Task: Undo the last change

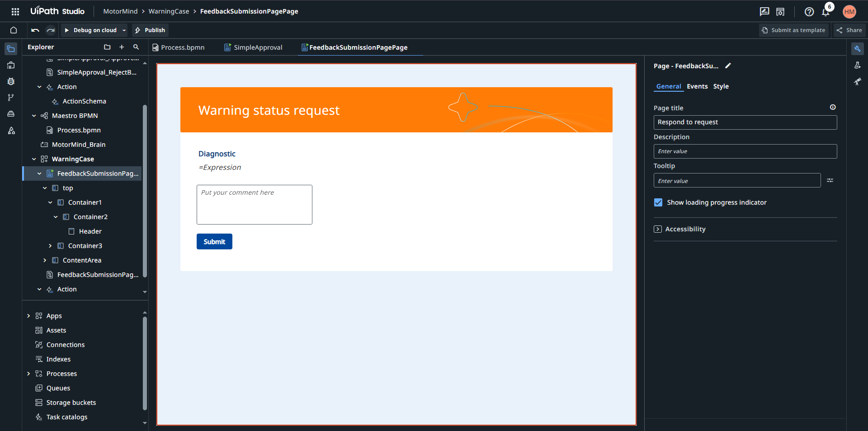Action: [x=35, y=30]
